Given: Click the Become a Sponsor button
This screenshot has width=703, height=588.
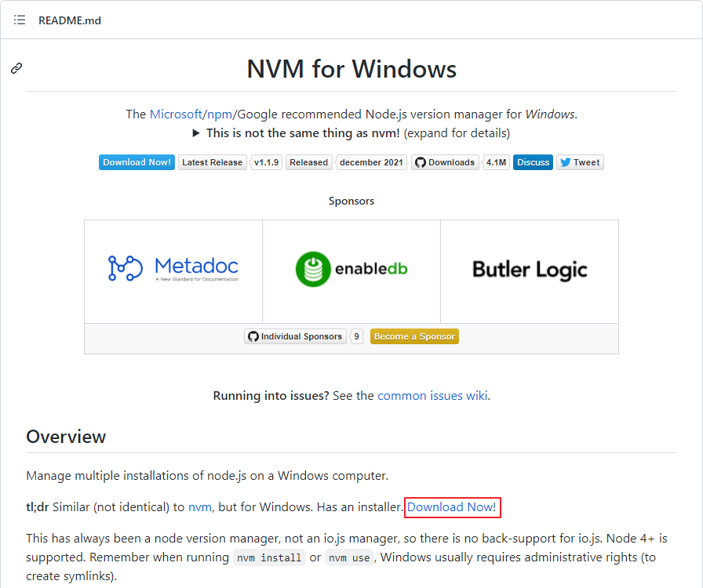Looking at the screenshot, I should (414, 336).
